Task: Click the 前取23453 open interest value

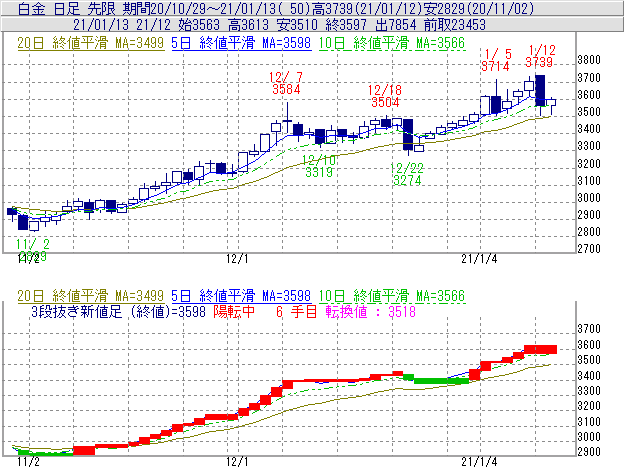Action: pos(455,25)
